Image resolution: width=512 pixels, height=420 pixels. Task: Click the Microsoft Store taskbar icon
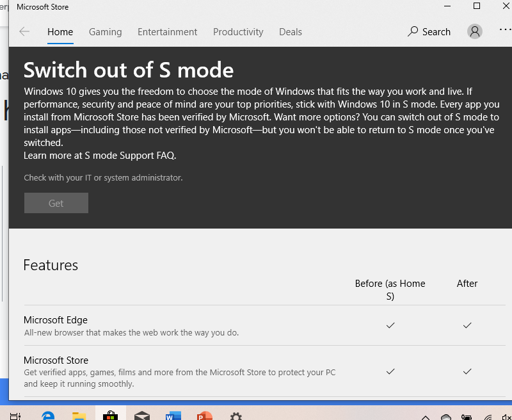click(111, 416)
